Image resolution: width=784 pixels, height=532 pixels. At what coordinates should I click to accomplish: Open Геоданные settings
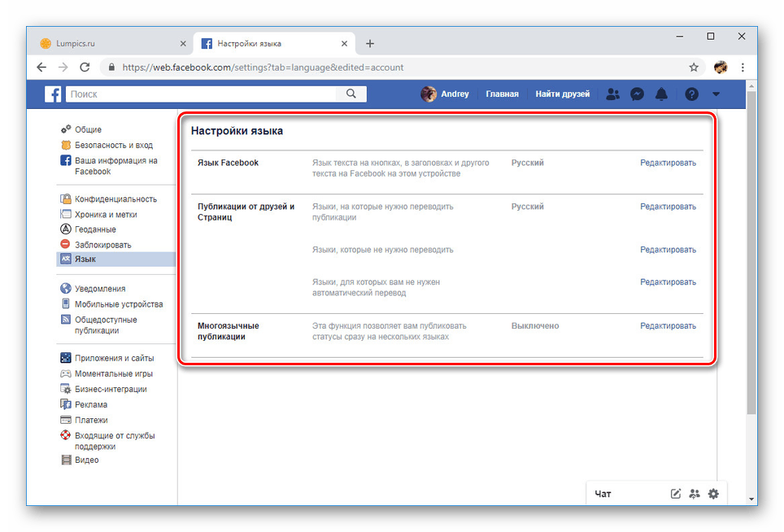[x=95, y=229]
